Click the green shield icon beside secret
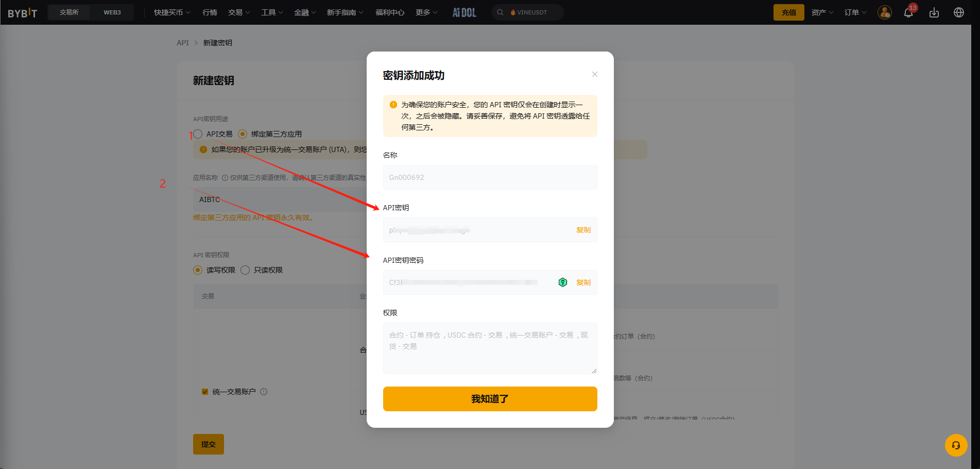 [563, 282]
